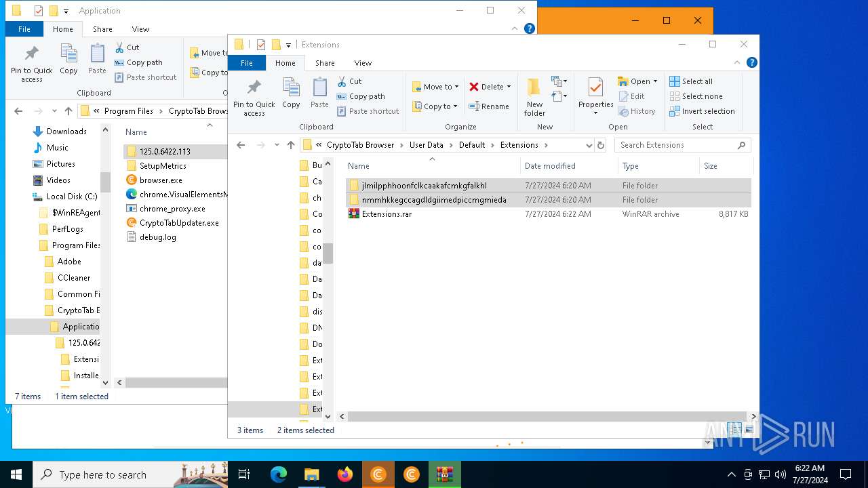
Task: Click Rename in the Organize group
Action: coord(489,106)
